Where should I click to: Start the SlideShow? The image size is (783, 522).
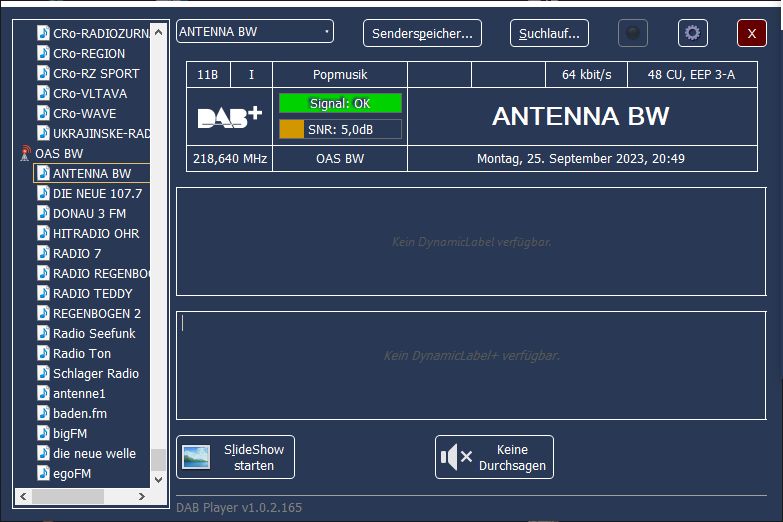pos(235,457)
